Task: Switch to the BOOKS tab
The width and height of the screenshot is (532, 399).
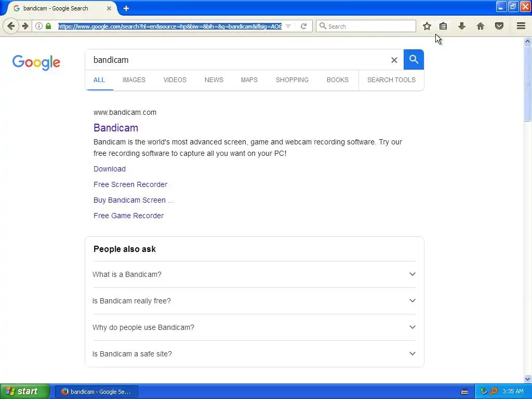Action: [338, 79]
